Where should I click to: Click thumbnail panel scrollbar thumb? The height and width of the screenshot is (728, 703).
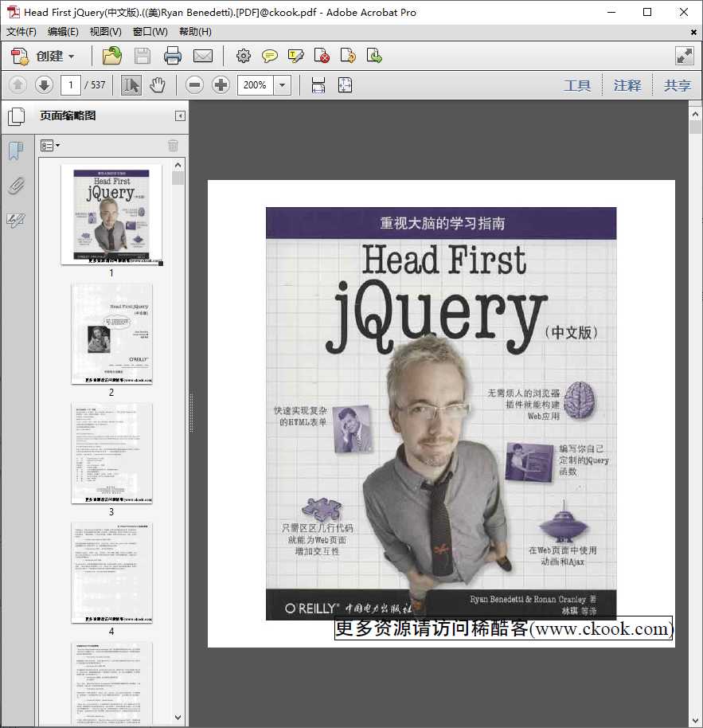(178, 178)
